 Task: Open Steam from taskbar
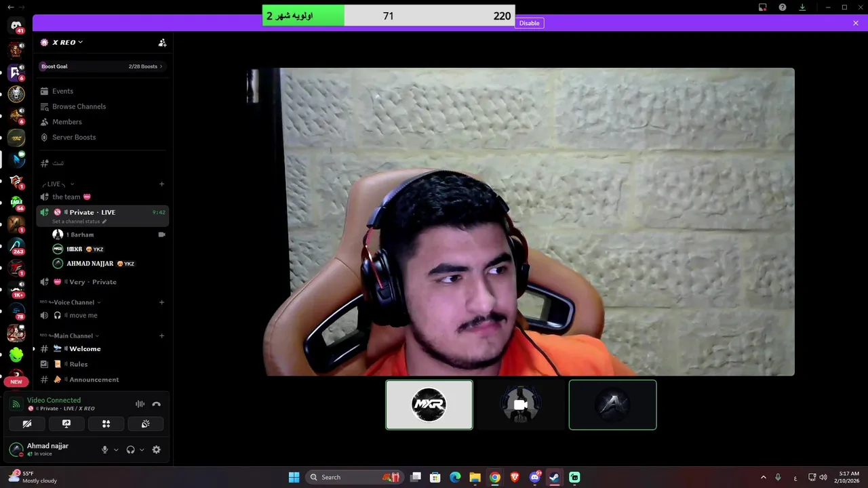(x=554, y=477)
